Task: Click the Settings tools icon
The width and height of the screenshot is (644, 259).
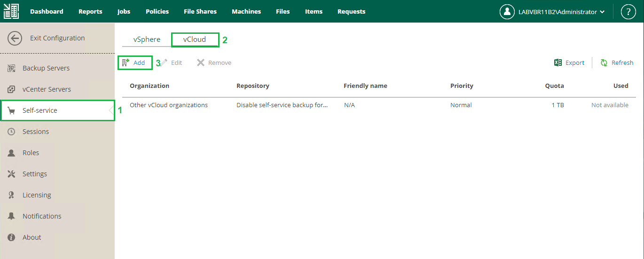Action: [12, 174]
